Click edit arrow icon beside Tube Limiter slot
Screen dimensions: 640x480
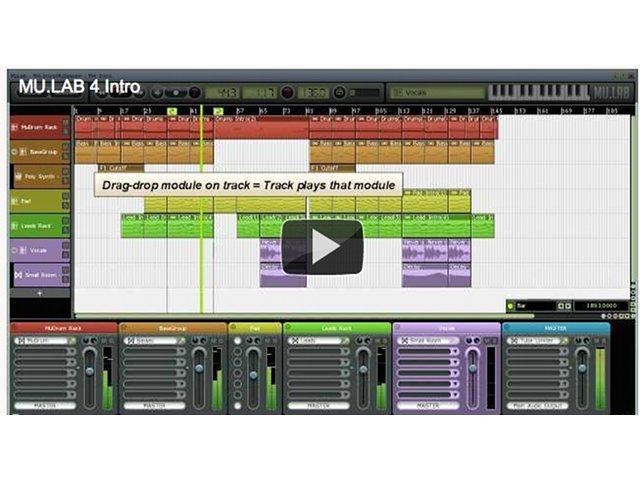(x=564, y=341)
